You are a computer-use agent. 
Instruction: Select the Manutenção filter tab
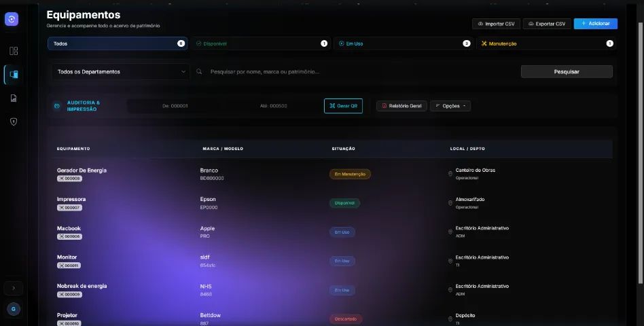(546, 43)
